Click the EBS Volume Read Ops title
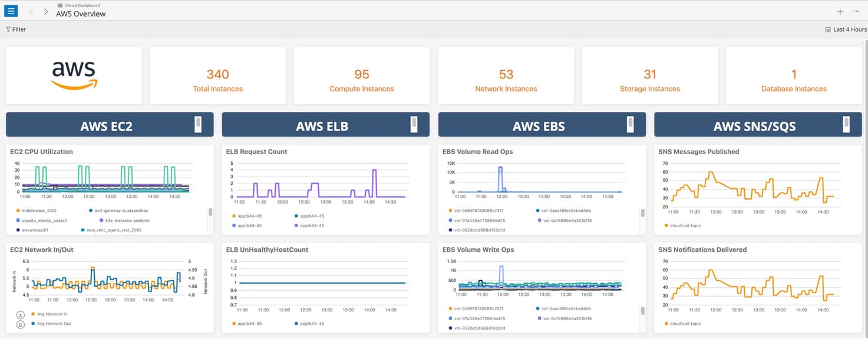868x339 pixels. (477, 152)
